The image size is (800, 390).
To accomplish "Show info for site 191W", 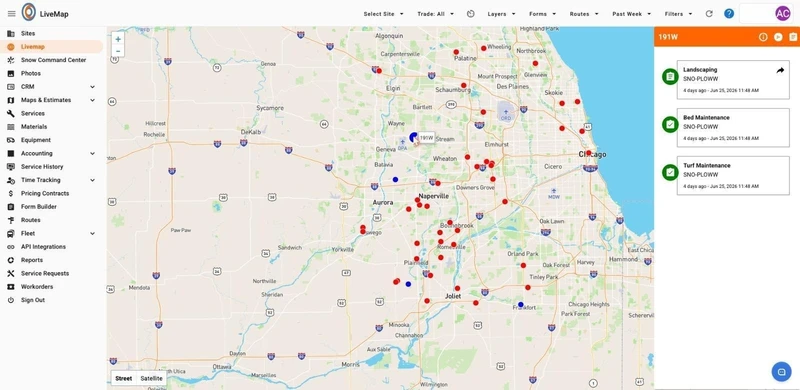I will [763, 37].
